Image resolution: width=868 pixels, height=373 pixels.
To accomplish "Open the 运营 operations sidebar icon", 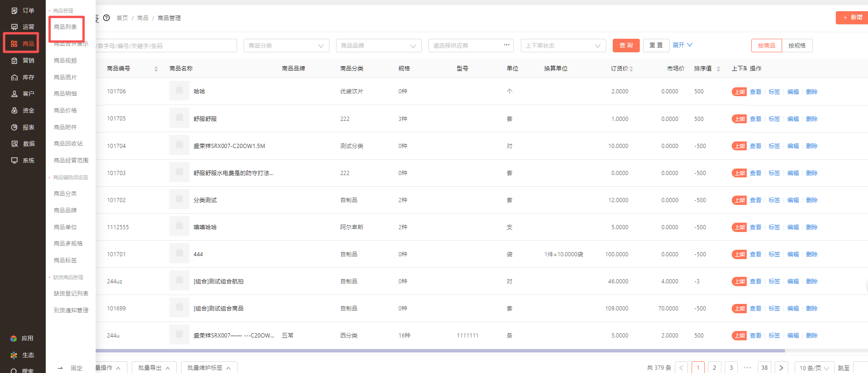I will click(x=14, y=27).
